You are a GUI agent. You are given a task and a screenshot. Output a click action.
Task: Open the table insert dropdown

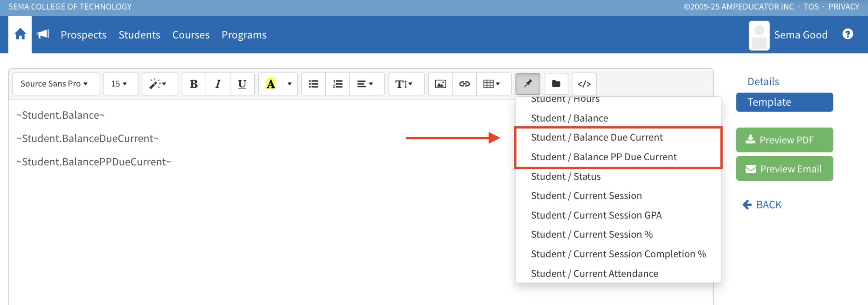491,84
